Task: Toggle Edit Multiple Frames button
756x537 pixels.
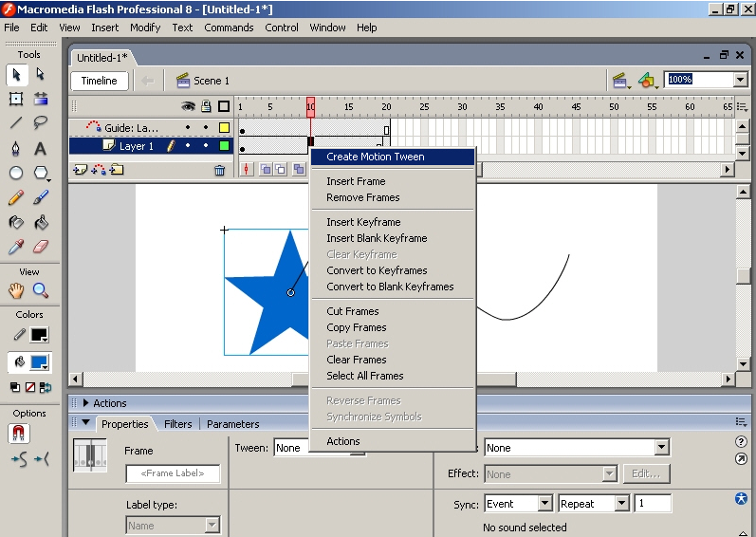Action: (x=299, y=169)
